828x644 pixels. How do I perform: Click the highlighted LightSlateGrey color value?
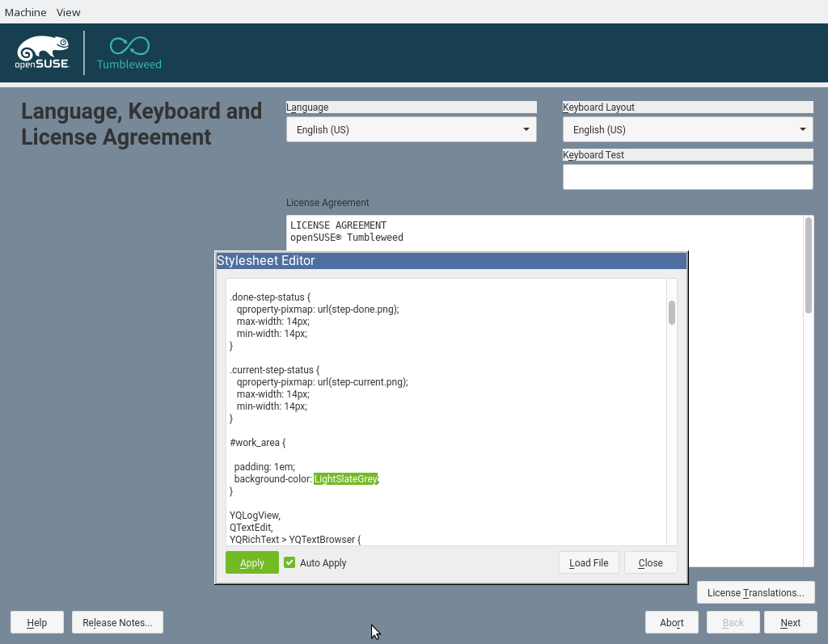[346, 479]
